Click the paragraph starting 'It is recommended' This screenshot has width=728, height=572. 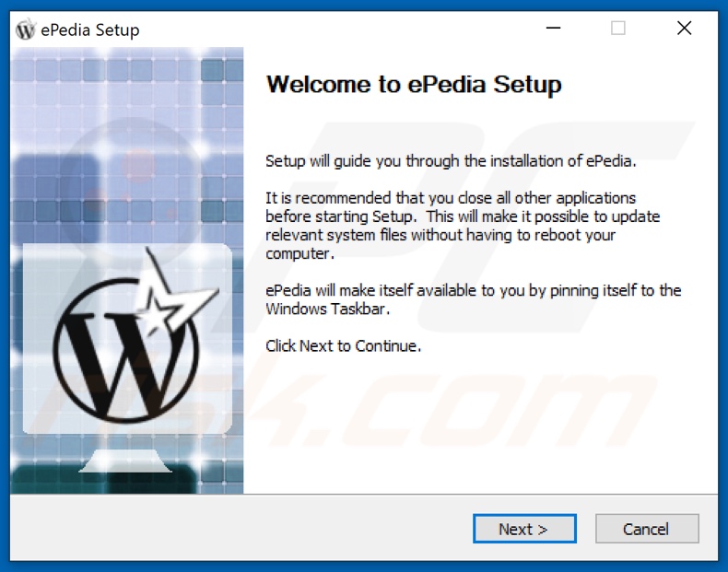pos(463,226)
